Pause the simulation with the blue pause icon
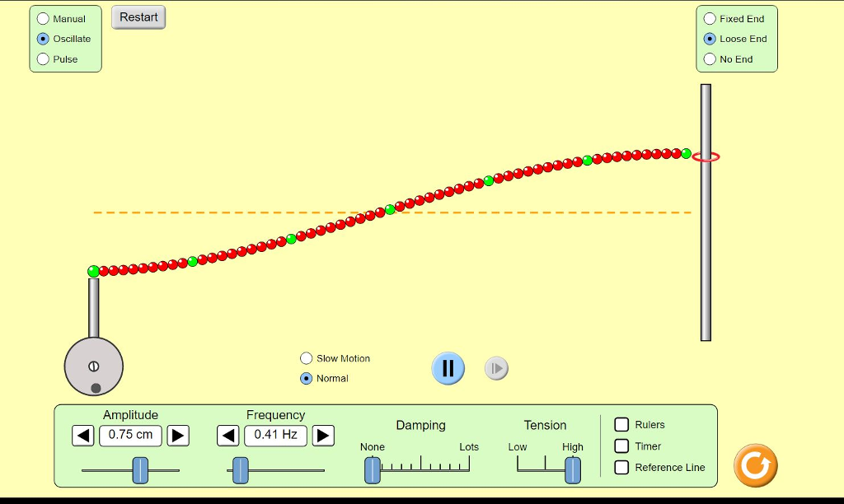This screenshot has width=844, height=504. coord(448,368)
